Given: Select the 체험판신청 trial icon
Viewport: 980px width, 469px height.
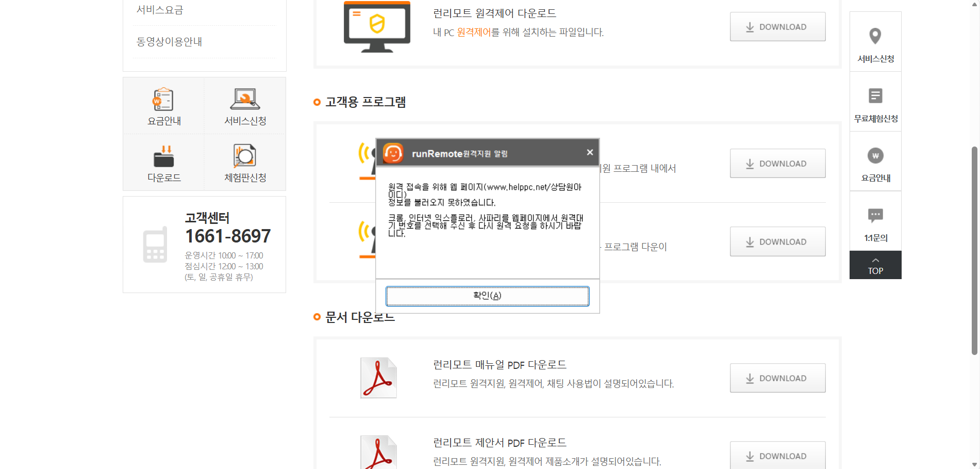Looking at the screenshot, I should pyautogui.click(x=245, y=156).
